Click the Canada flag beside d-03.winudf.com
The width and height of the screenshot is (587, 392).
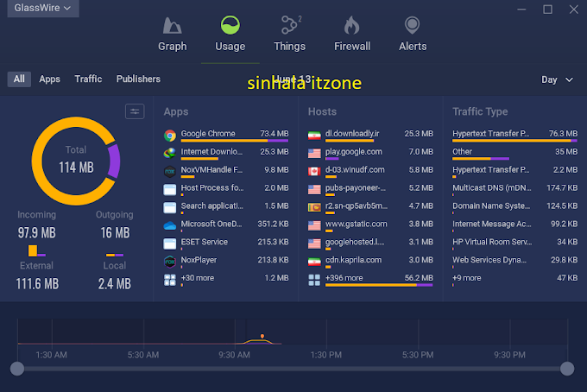[x=314, y=172]
